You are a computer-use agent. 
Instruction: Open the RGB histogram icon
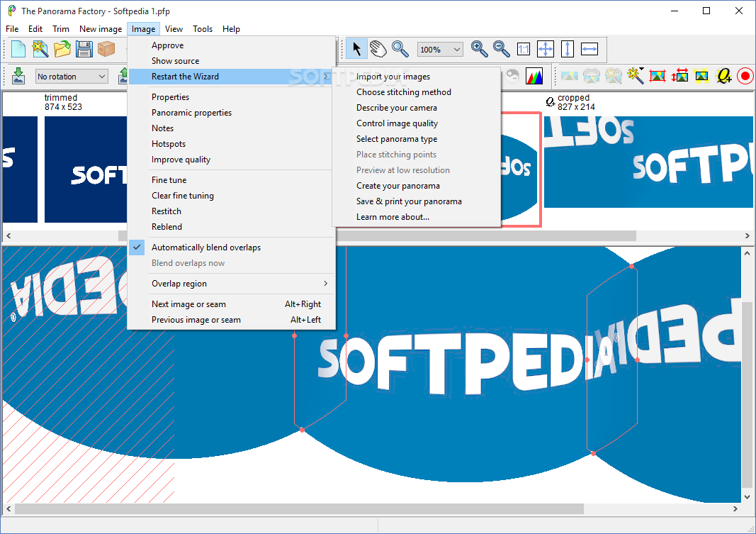pyautogui.click(x=534, y=76)
